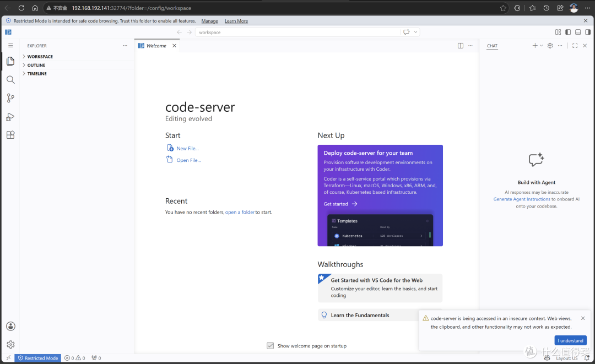Click the notifications bell in status bar
The image size is (595, 364).
pyautogui.click(x=587, y=358)
